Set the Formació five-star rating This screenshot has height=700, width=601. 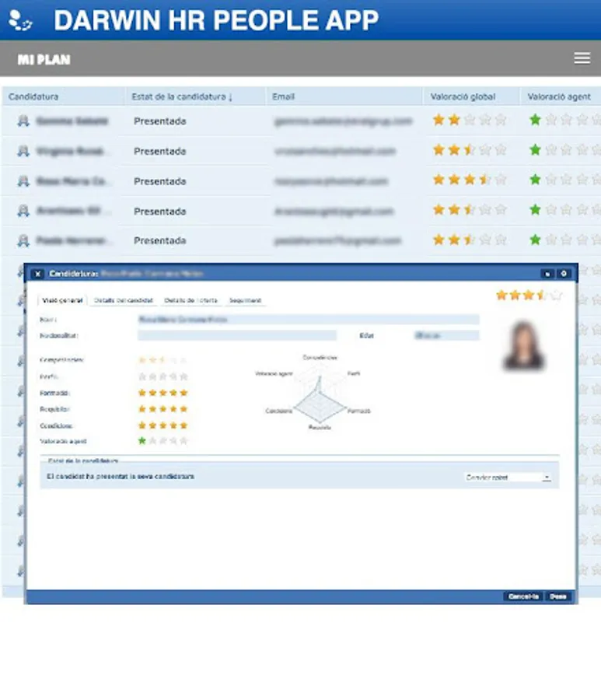pyautogui.click(x=162, y=393)
